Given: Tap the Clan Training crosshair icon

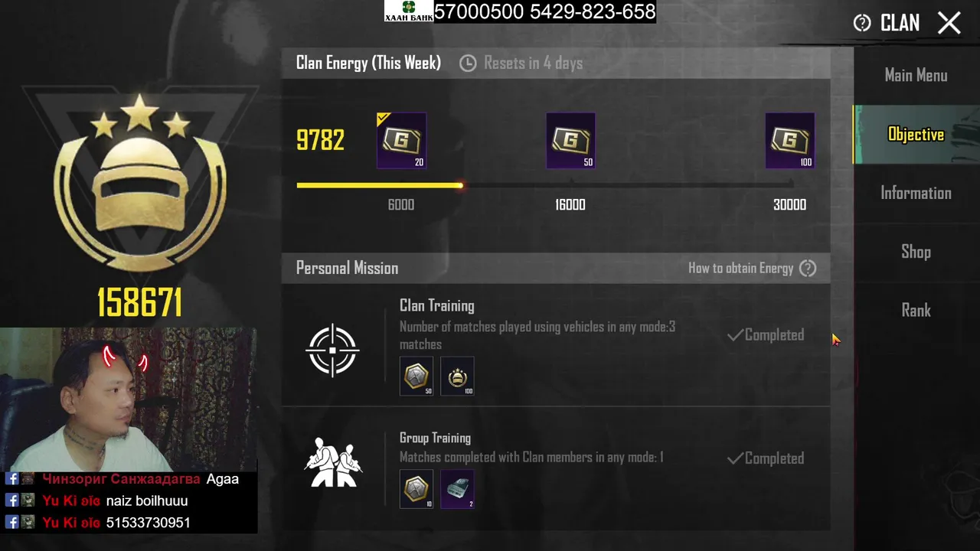Looking at the screenshot, I should tap(332, 350).
